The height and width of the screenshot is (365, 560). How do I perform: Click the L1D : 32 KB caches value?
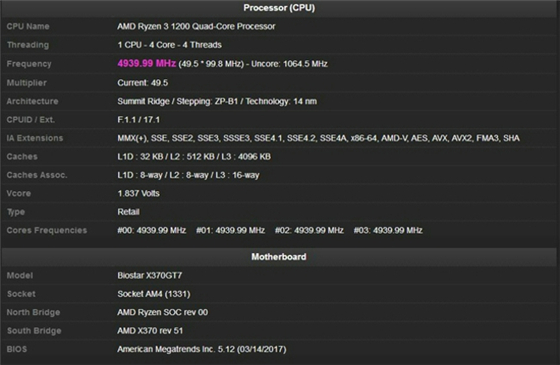[194, 157]
